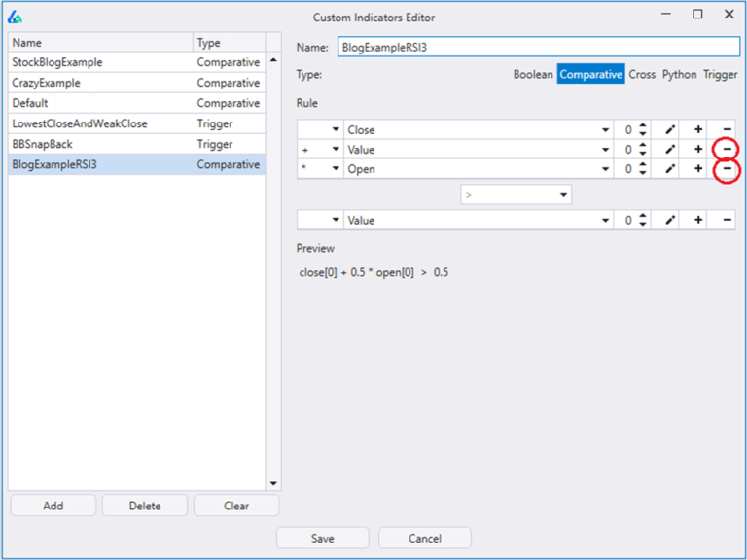
Task: Open the > comparison operator dropdown
Action: 516,194
